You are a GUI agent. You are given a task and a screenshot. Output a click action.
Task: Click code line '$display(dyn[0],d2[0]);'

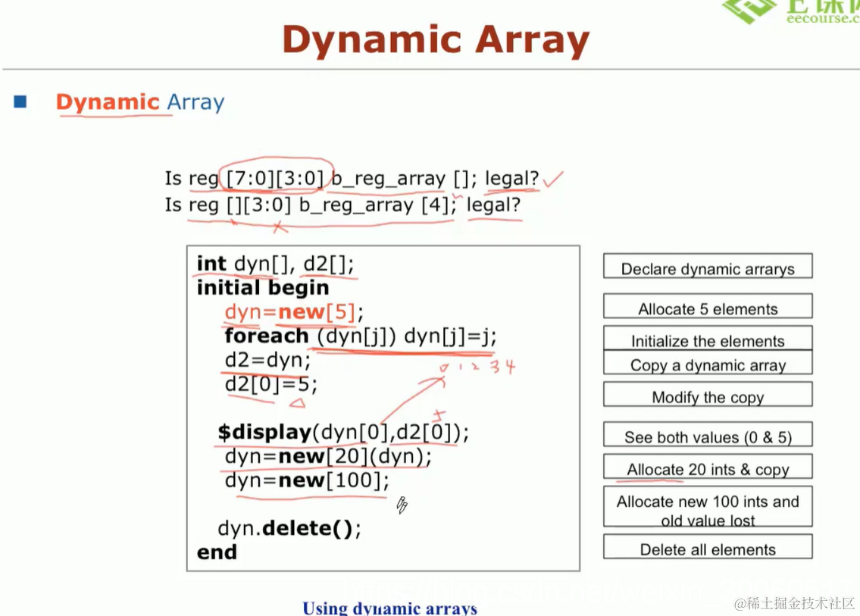(x=343, y=432)
